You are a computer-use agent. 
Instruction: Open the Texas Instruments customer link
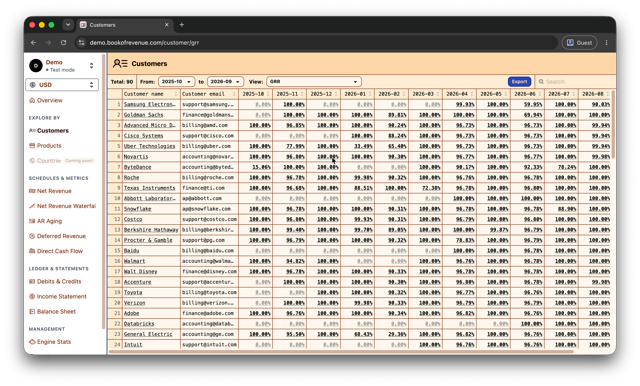pos(149,188)
